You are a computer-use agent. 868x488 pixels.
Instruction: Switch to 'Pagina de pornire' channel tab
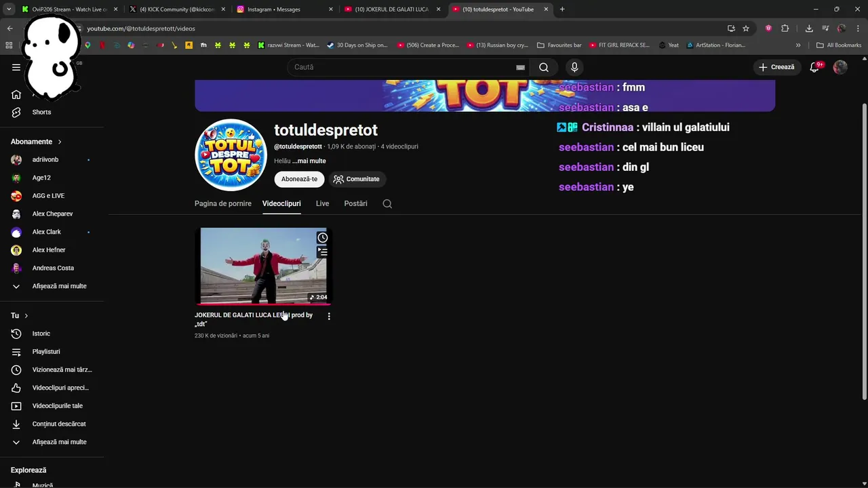(x=223, y=203)
